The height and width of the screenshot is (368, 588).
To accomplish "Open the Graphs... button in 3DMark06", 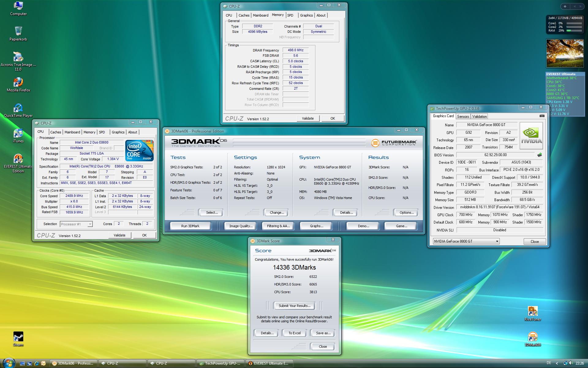I will pos(317,226).
